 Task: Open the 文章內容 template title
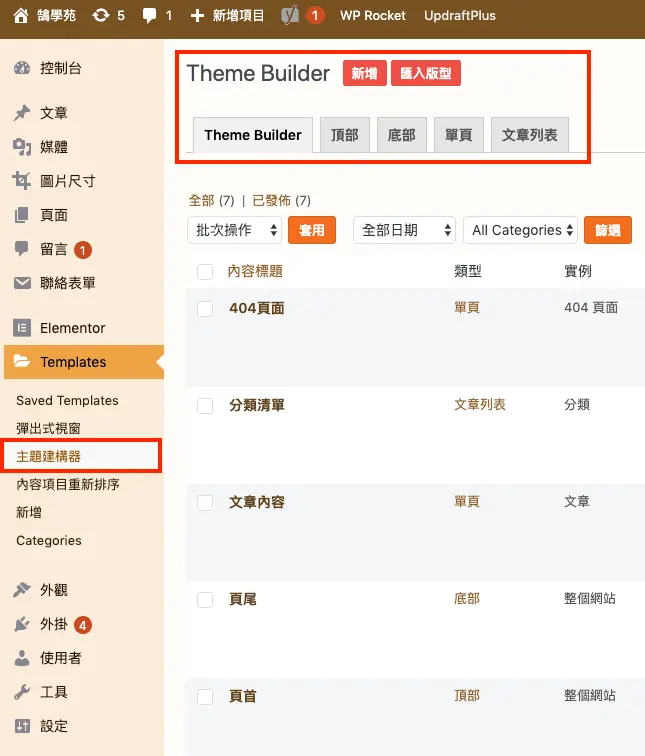[x=257, y=502]
